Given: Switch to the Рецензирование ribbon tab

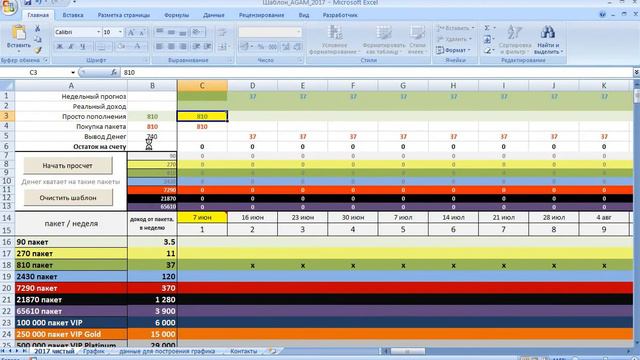Looking at the screenshot, I should click(x=261, y=15).
